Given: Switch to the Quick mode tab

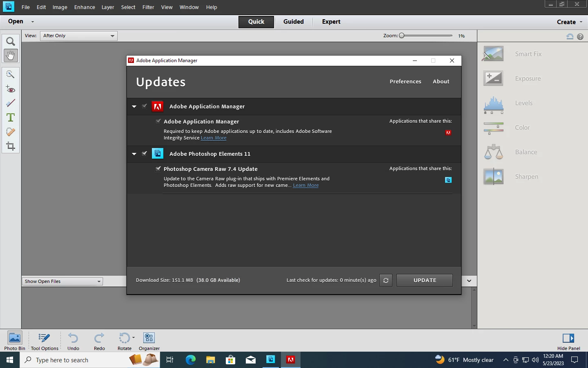Looking at the screenshot, I should pyautogui.click(x=256, y=22).
